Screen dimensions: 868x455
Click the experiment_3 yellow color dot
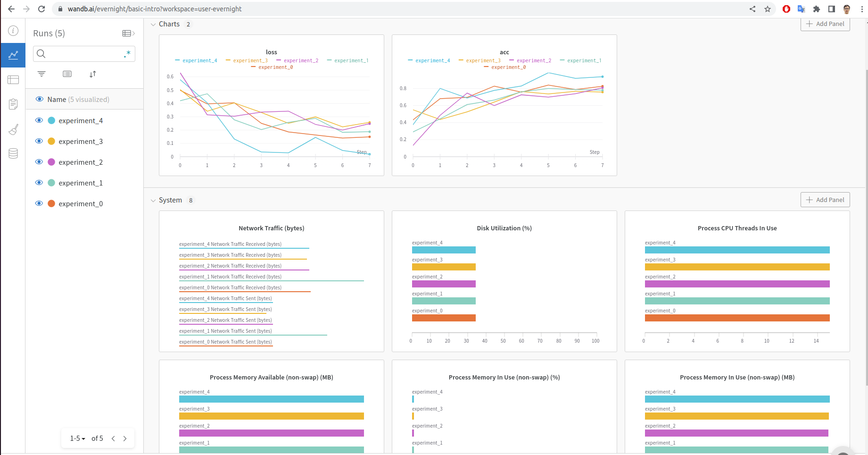click(51, 141)
